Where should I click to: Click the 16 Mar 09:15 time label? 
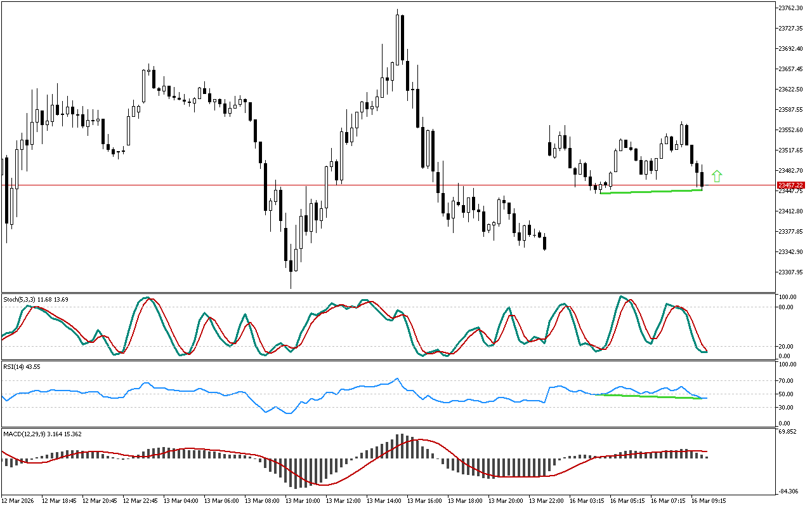coord(708,500)
